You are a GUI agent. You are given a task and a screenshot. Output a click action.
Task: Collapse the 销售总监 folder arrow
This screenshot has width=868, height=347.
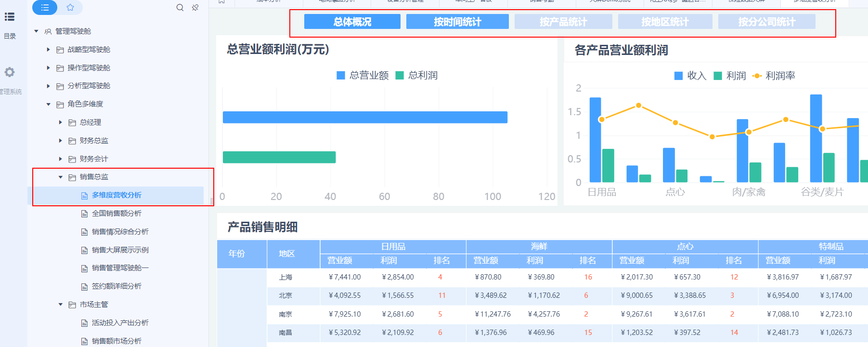click(x=60, y=177)
